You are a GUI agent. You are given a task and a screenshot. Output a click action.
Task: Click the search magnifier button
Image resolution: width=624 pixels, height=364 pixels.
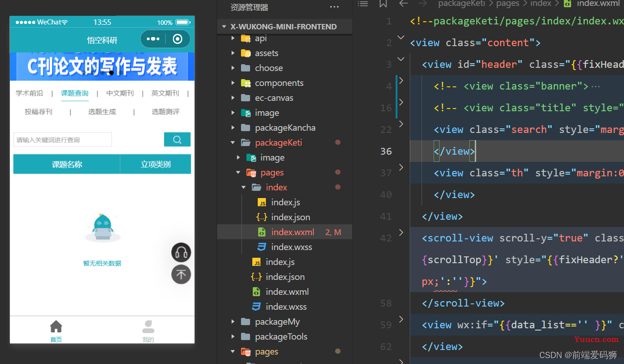pos(177,139)
